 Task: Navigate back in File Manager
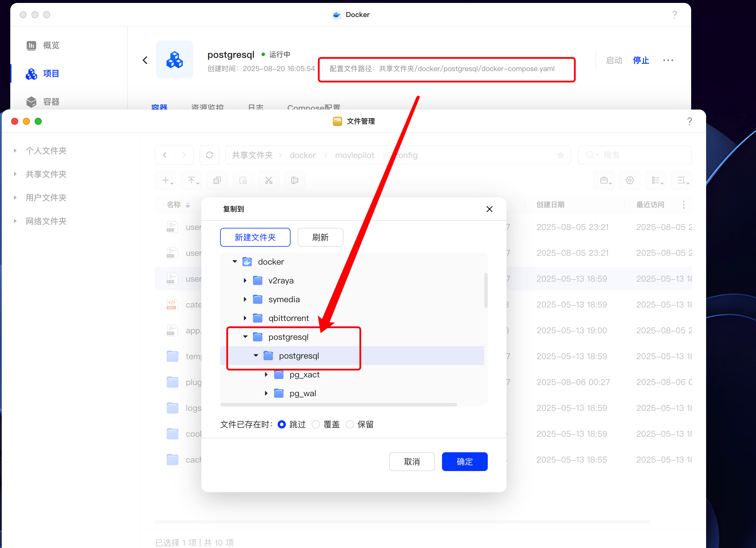tap(165, 155)
